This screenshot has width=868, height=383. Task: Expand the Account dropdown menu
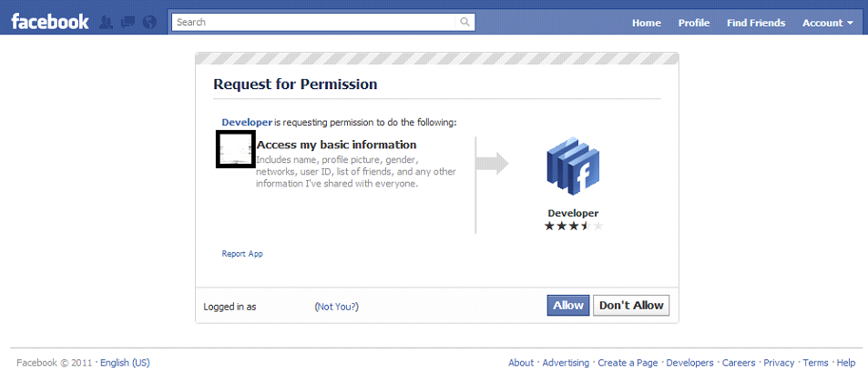click(828, 24)
